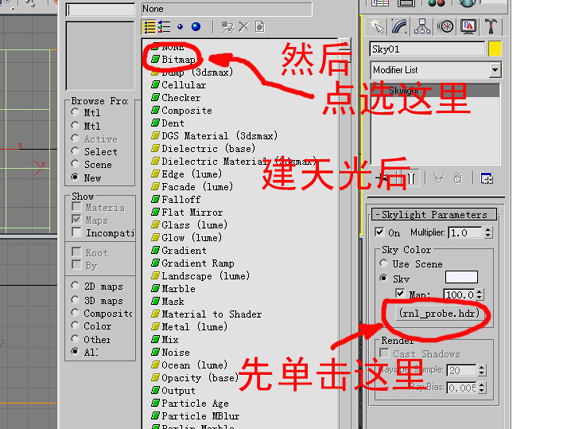Select Browse From Scene radio

pyautogui.click(x=75, y=164)
